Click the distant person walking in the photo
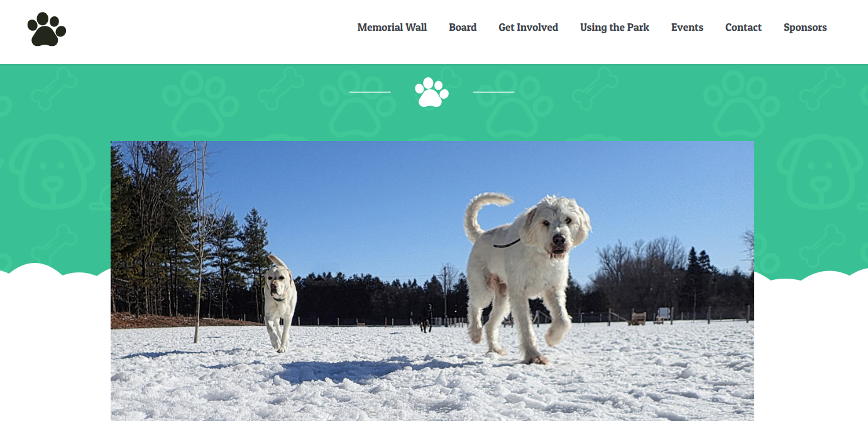The height and width of the screenshot is (434, 868). [428, 318]
